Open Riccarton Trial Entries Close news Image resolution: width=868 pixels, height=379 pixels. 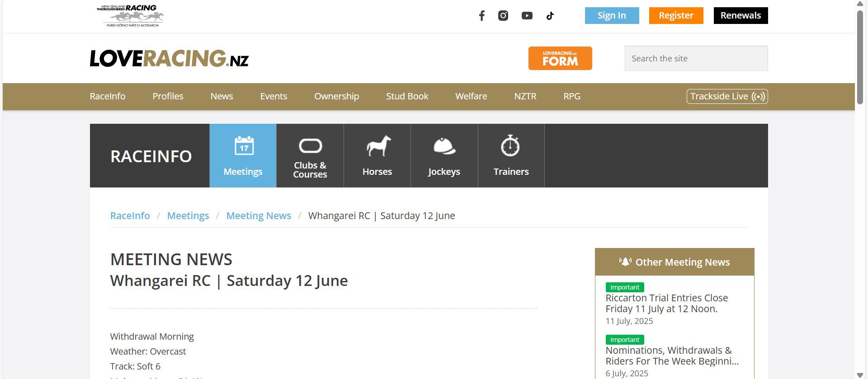[666, 303]
